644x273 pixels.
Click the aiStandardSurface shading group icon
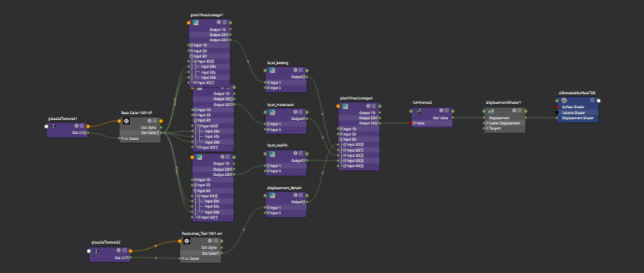click(564, 100)
